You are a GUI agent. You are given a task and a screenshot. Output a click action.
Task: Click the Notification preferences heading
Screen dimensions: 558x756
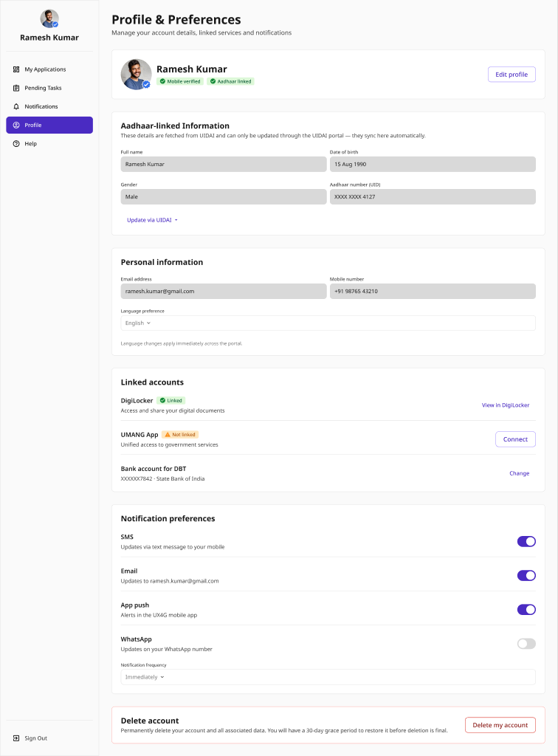pyautogui.click(x=168, y=519)
